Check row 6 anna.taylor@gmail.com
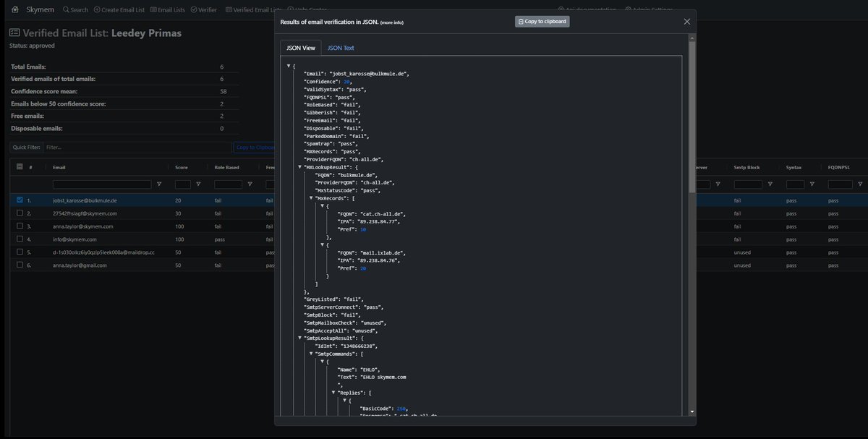The width and height of the screenshot is (868, 439). [x=20, y=265]
